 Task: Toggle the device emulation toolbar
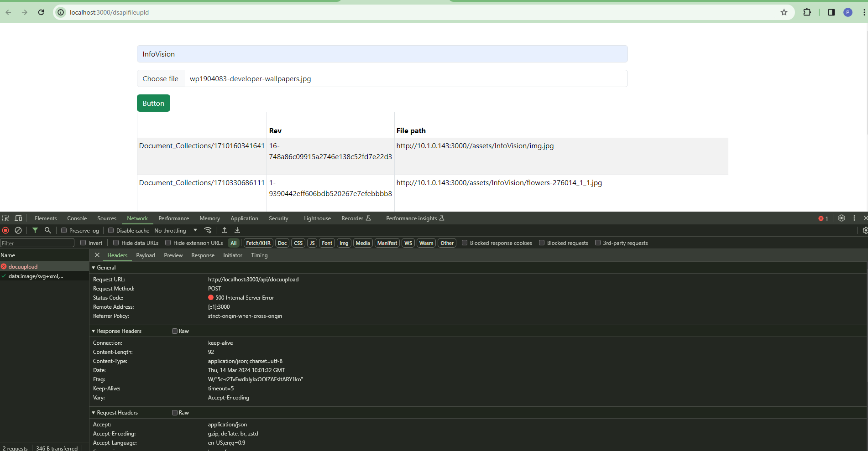(18, 218)
